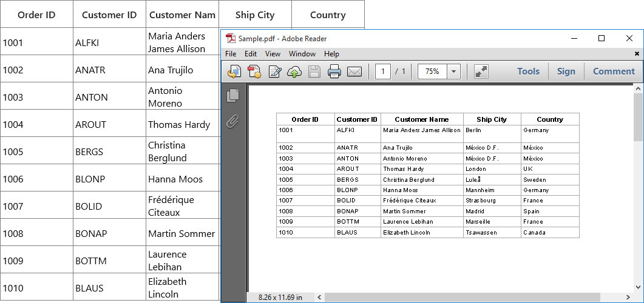Click Canada in the PDF table
The image size is (644, 303).
click(534, 233)
